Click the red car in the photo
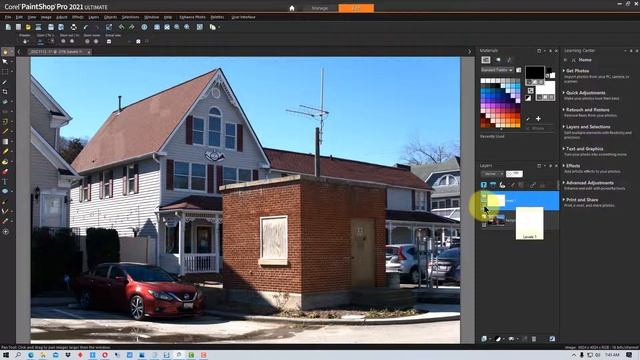Image resolution: width=640 pixels, height=360 pixels. click(139, 290)
